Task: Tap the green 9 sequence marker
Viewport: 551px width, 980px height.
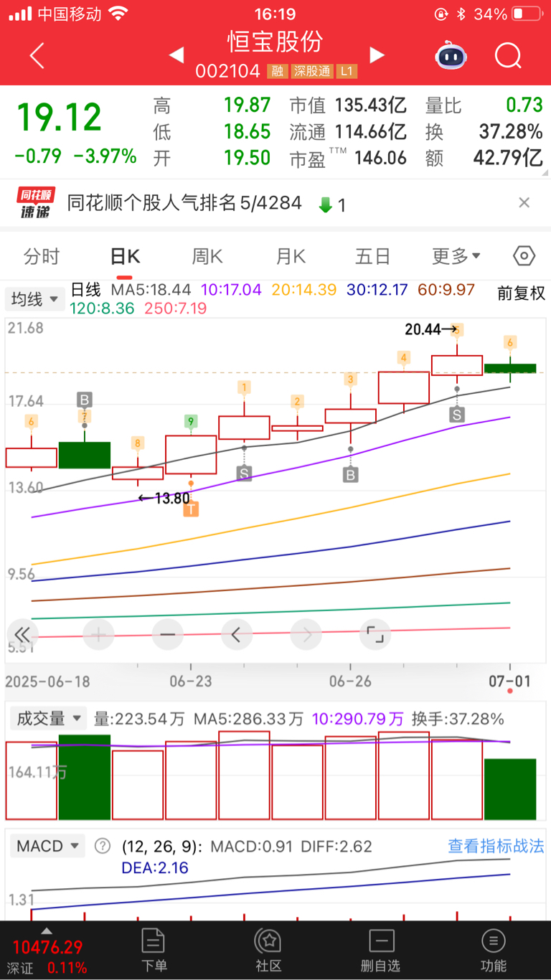Action: tap(190, 422)
